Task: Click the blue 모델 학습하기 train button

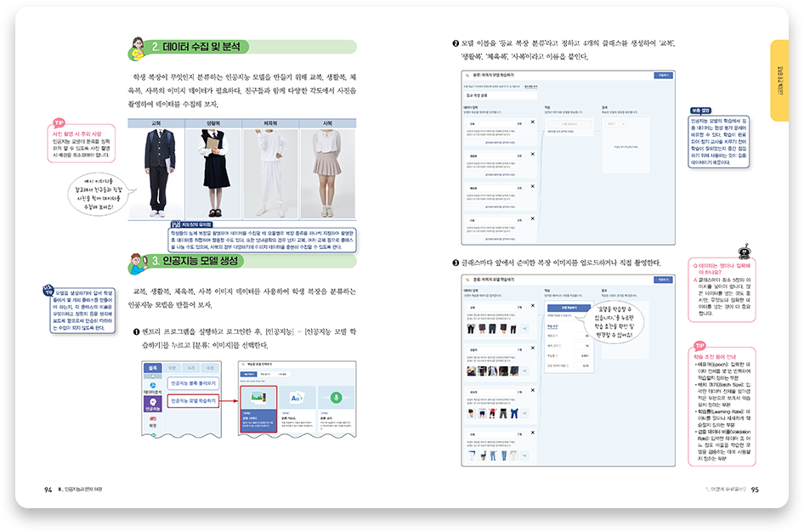Action: click(x=569, y=308)
